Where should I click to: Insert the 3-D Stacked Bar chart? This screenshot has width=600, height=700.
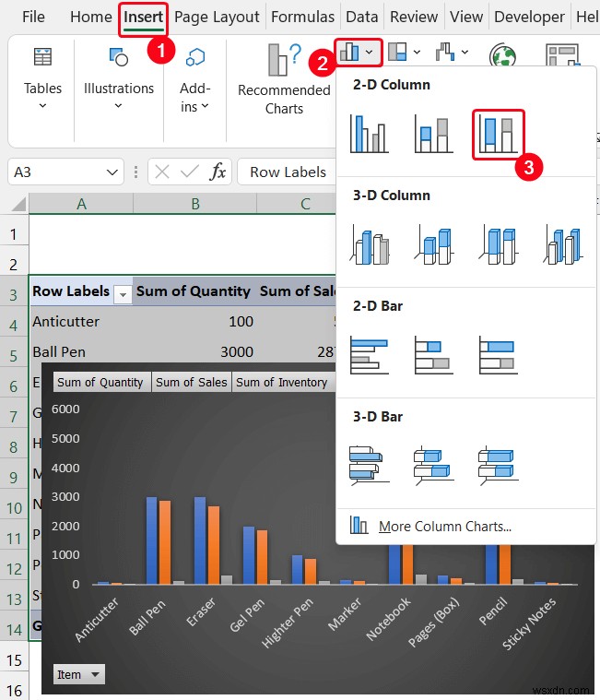pos(433,466)
